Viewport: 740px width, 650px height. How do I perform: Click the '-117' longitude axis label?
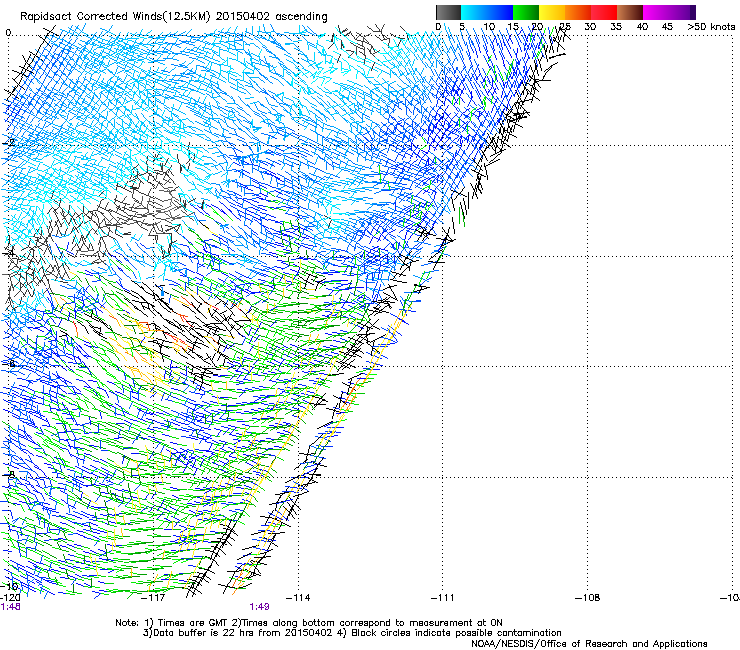pos(153,598)
